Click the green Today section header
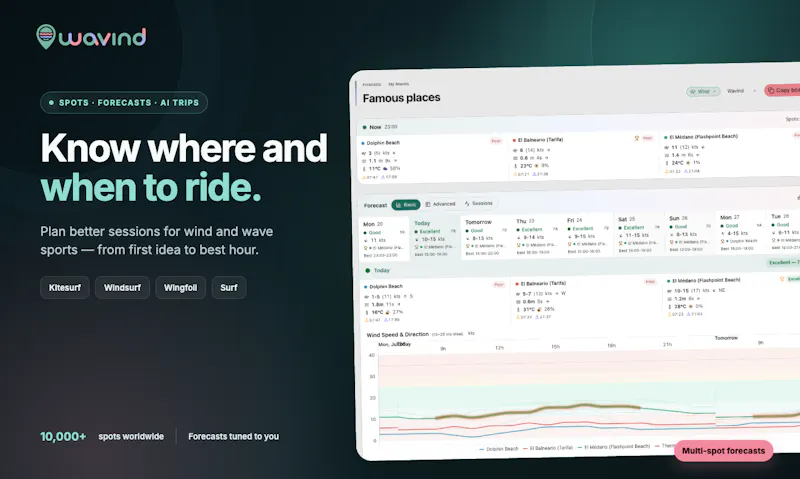This screenshot has height=479, width=800. [378, 270]
